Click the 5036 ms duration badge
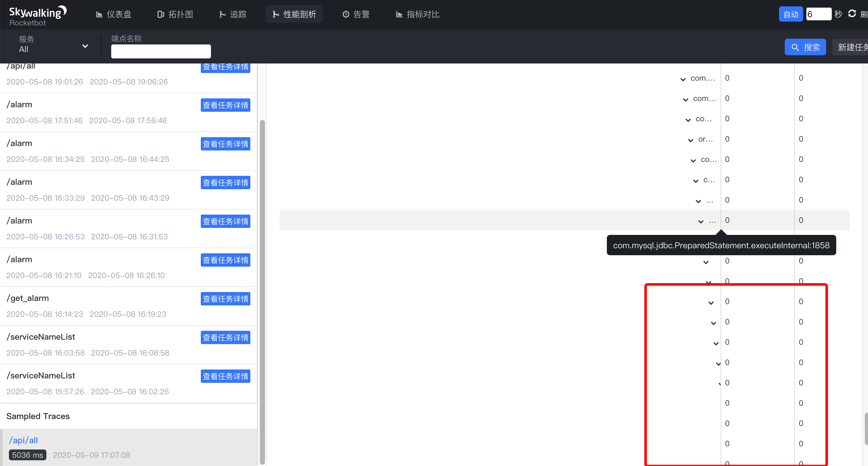 28,455
